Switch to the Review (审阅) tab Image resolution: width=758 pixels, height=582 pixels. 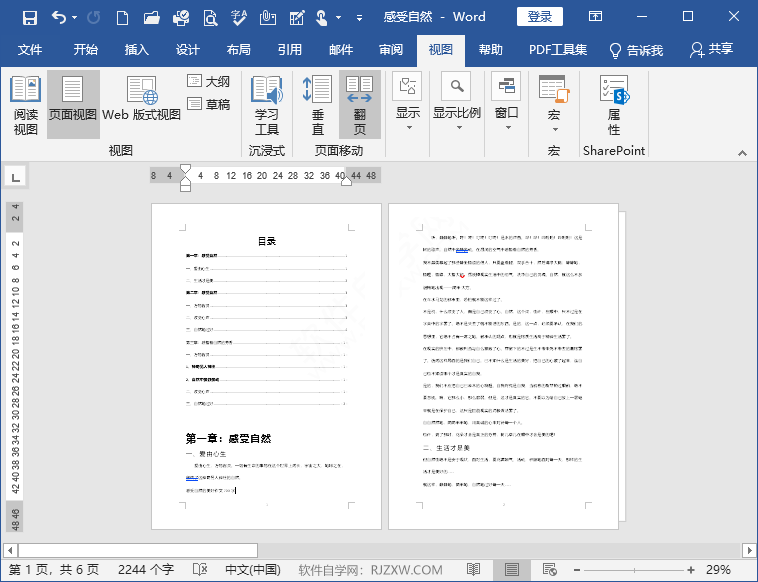391,50
